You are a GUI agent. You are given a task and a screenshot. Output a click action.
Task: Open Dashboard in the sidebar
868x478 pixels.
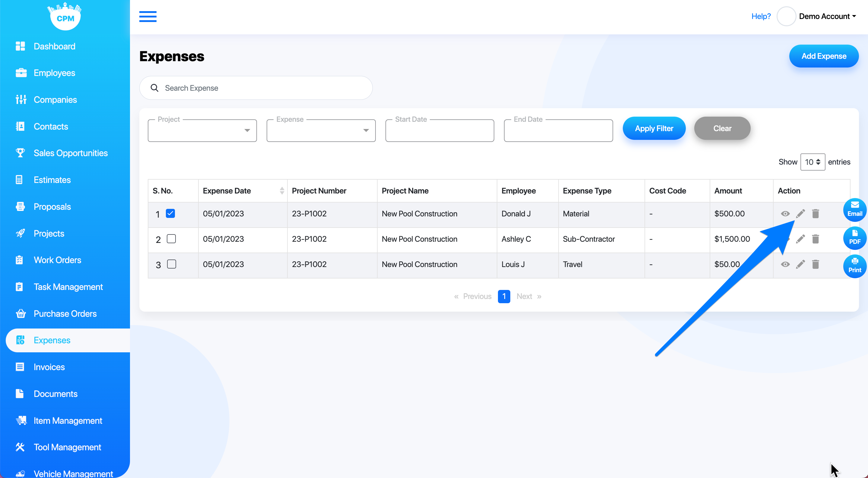55,46
